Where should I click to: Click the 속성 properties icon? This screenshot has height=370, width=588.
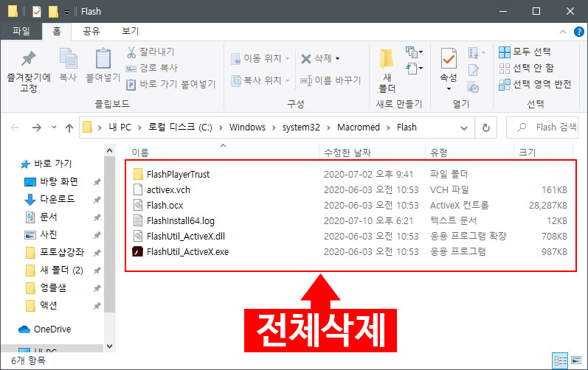449,58
